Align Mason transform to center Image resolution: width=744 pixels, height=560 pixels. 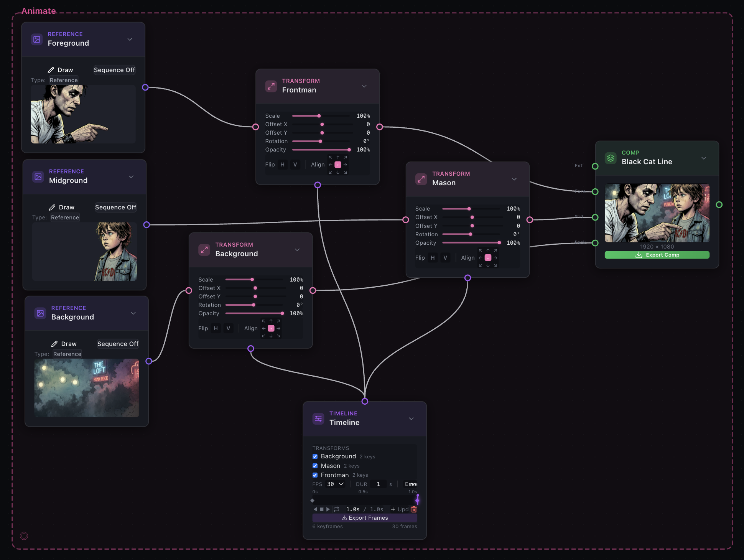point(488,258)
